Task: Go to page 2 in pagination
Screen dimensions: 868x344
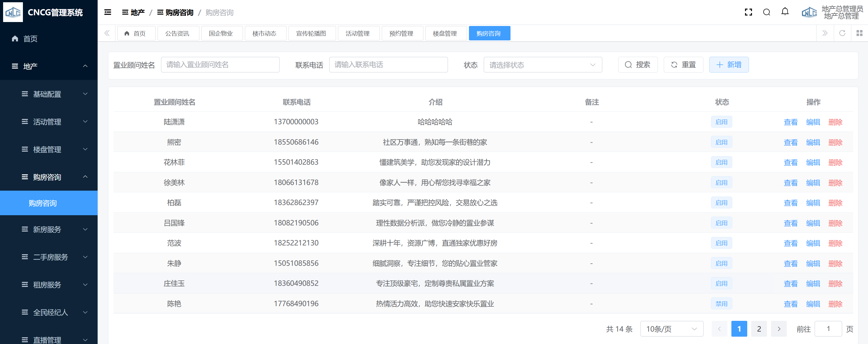Action: coord(759,329)
